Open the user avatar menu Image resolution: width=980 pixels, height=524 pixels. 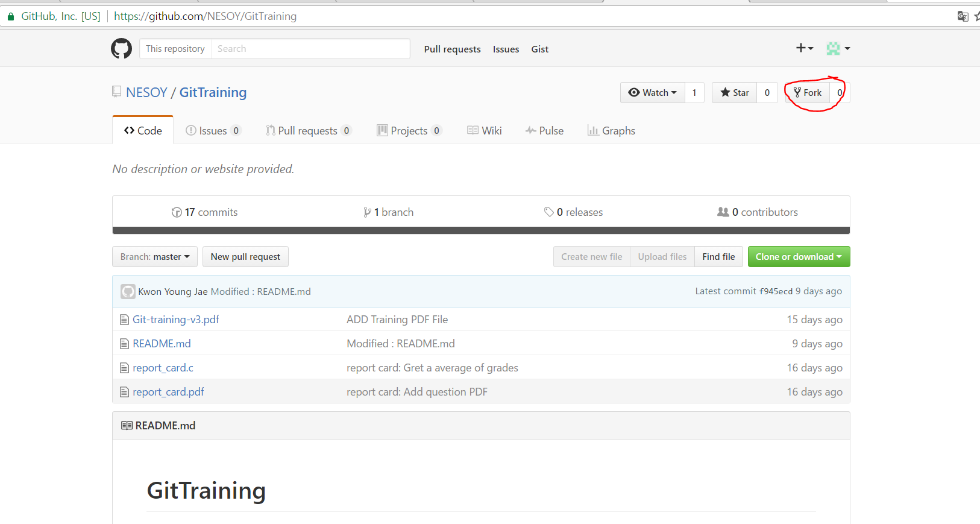pyautogui.click(x=838, y=48)
